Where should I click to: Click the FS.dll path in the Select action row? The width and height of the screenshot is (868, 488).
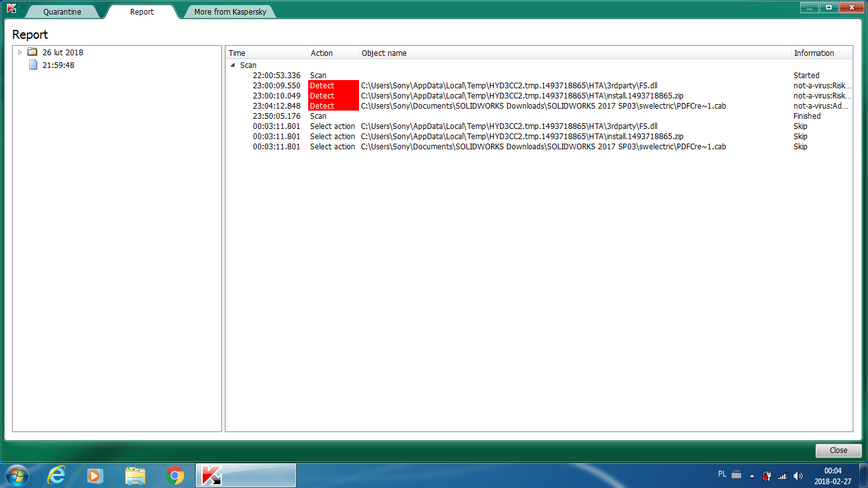point(509,126)
